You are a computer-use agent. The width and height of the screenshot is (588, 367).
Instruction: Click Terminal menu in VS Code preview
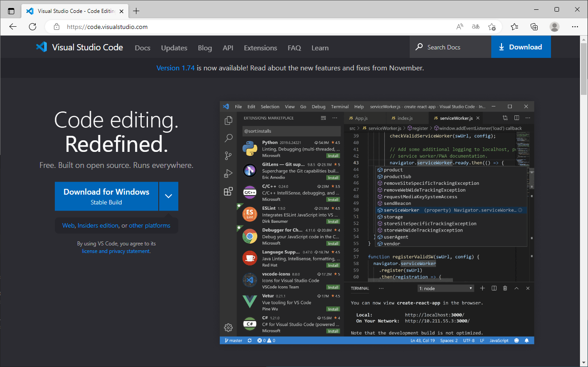coord(340,106)
